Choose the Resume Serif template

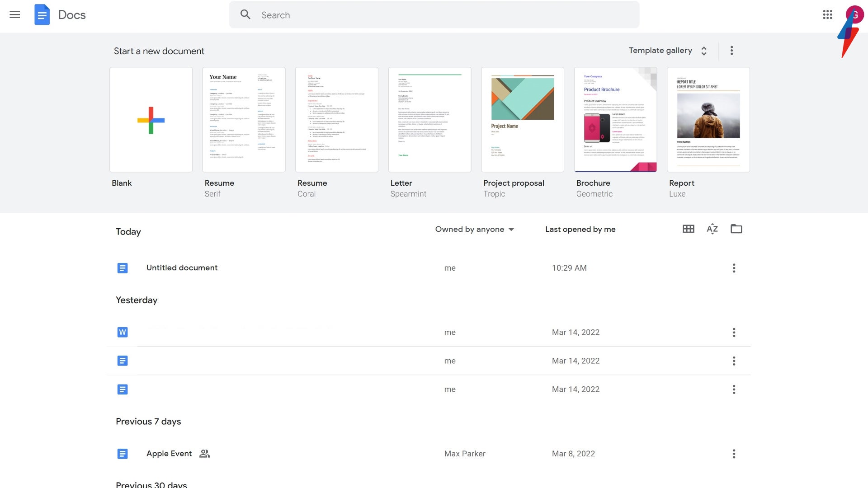click(244, 120)
